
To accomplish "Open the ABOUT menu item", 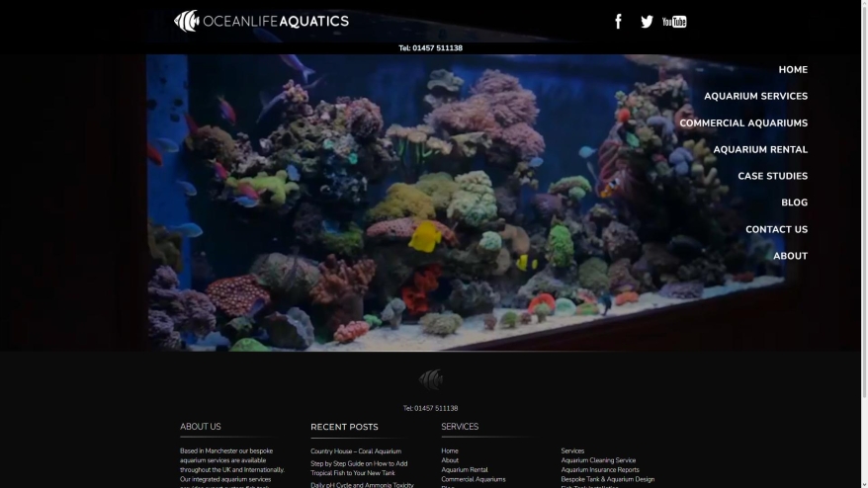I will click(x=790, y=256).
